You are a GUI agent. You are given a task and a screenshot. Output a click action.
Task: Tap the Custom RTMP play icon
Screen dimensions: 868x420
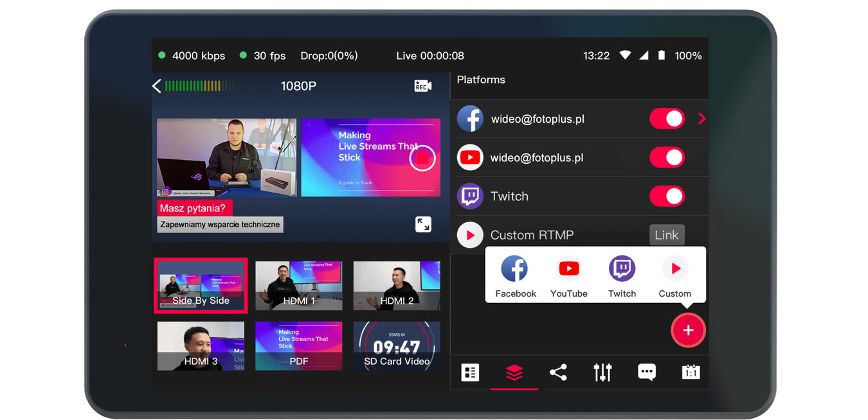pyautogui.click(x=470, y=235)
